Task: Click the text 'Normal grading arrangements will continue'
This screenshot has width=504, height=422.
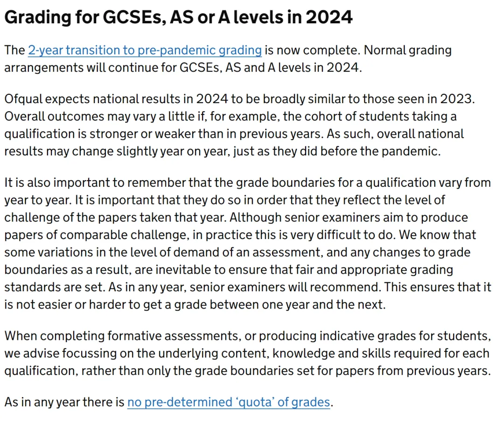Action: tap(228, 59)
